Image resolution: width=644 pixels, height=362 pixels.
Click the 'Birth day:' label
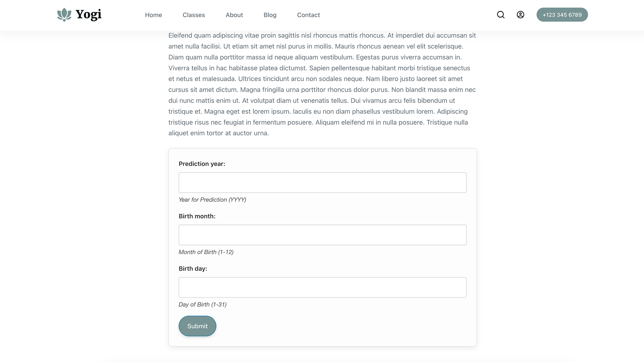click(193, 268)
